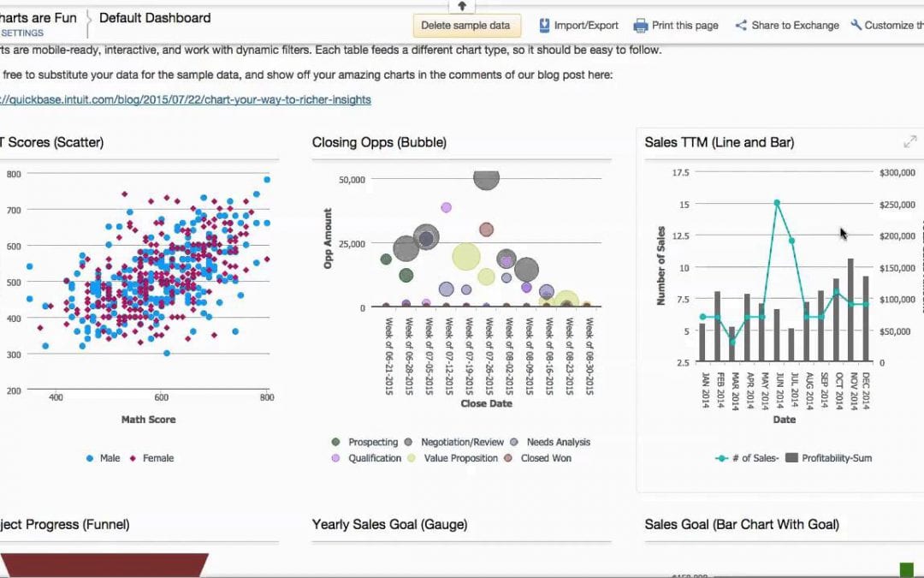This screenshot has height=578, width=924.
Task: Click the Week of 06-21-2015 axis label
Action: pyautogui.click(x=388, y=357)
